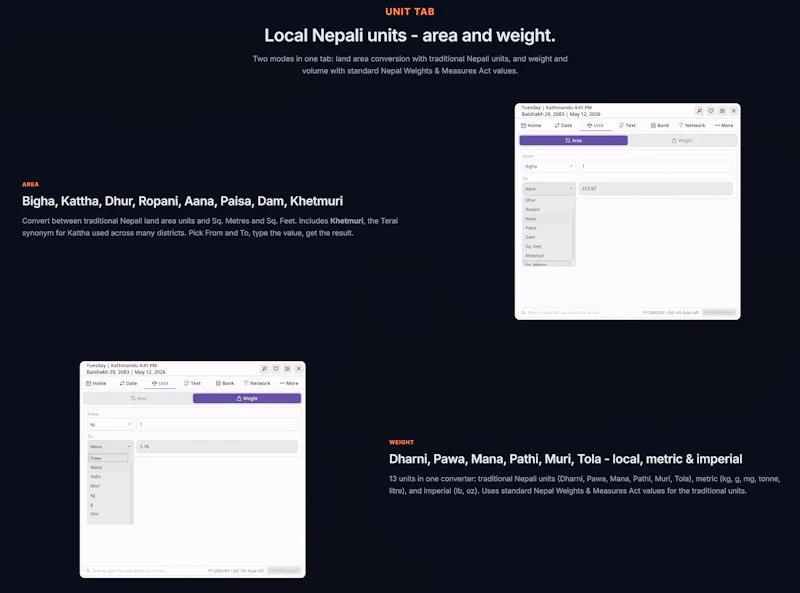Click heart icon in the Weight window
Image resolution: width=800 pixels, height=593 pixels.
[x=276, y=368]
